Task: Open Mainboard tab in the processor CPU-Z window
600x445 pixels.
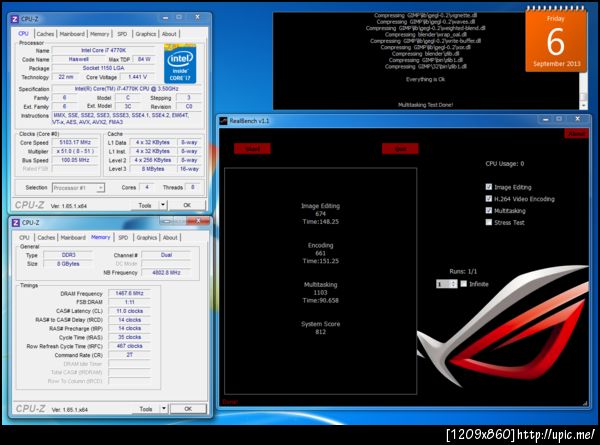Action: [x=72, y=34]
